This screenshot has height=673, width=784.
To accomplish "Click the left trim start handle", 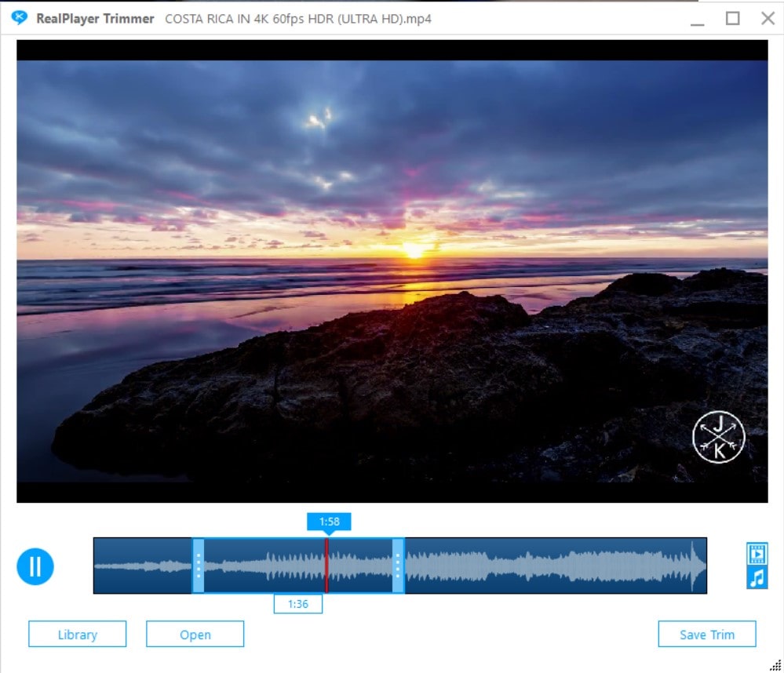I will coord(199,566).
